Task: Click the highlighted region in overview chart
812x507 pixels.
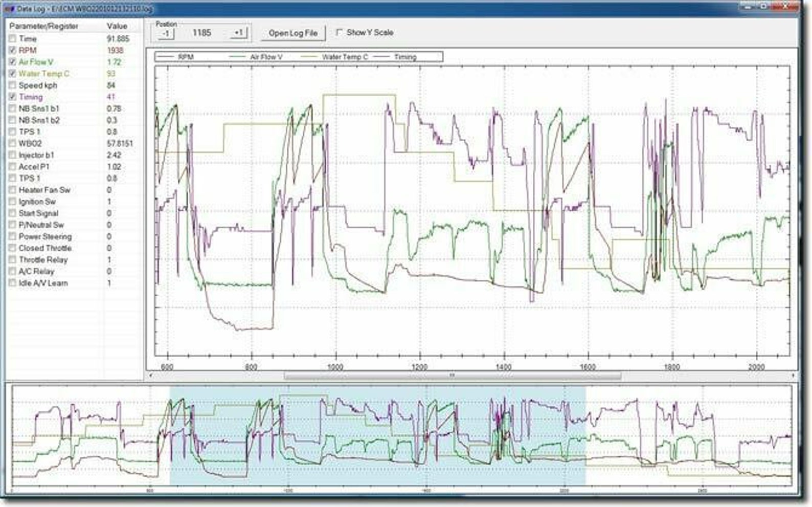Action: click(377, 435)
